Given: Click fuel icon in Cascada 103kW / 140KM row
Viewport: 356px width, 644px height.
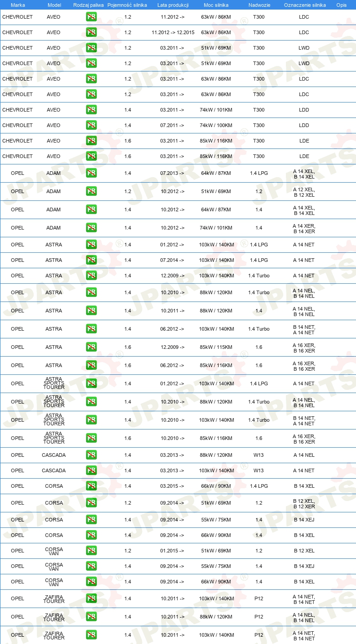Looking at the screenshot, I should coord(91,470).
